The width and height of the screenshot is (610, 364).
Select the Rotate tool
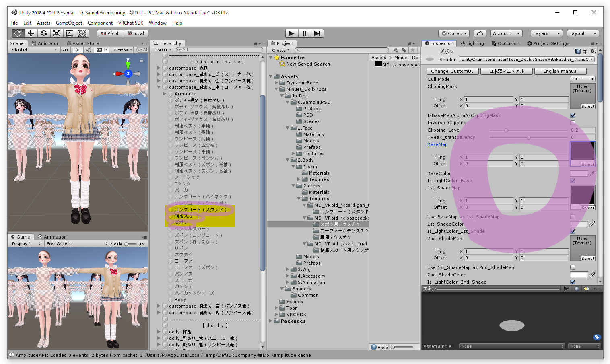(43, 33)
